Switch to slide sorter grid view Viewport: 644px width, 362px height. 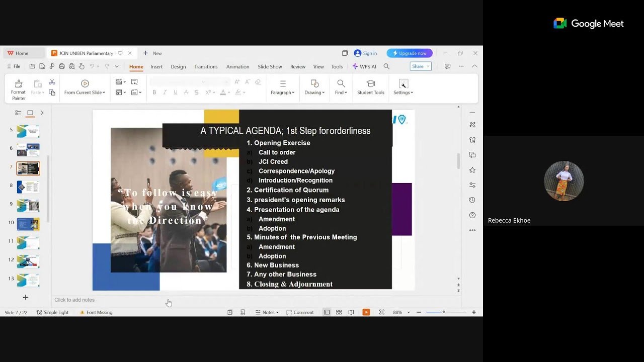click(x=339, y=312)
